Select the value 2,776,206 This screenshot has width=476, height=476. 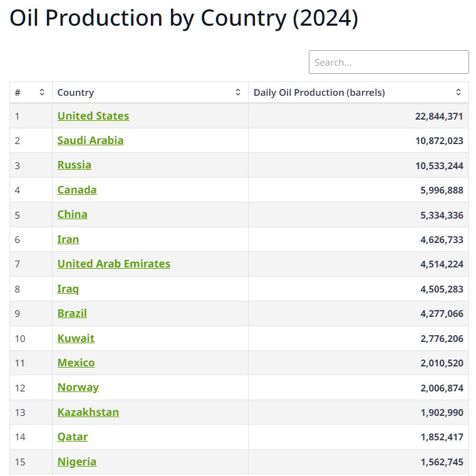[442, 339]
